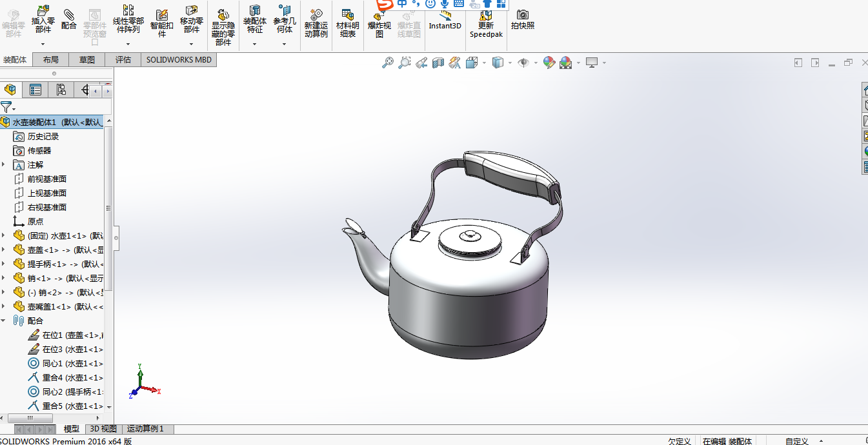The width and height of the screenshot is (868, 445).
Task: Open the Hide/Show Items eye dropdown
Action: (536, 63)
